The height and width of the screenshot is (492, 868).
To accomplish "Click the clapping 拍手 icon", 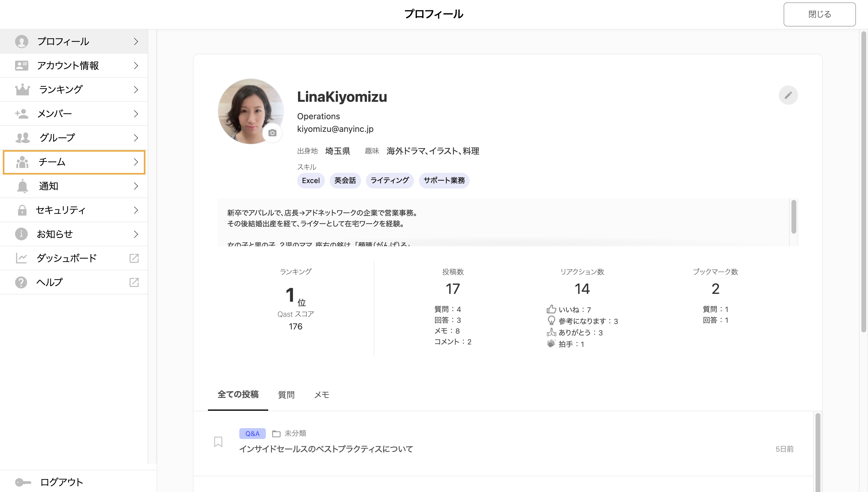I will coord(551,343).
